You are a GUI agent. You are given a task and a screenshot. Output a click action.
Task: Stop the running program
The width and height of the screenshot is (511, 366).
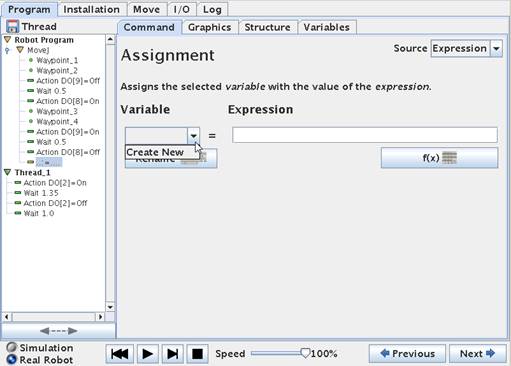pyautogui.click(x=197, y=354)
